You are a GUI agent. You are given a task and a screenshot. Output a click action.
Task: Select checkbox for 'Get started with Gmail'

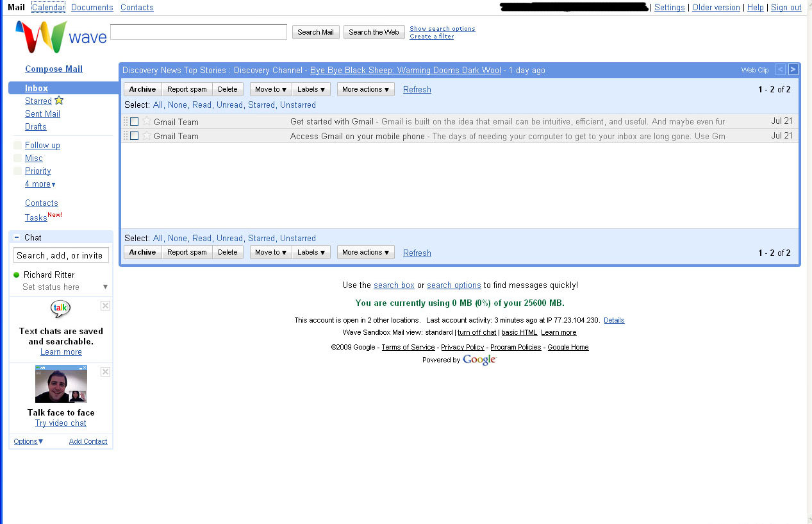tap(135, 121)
